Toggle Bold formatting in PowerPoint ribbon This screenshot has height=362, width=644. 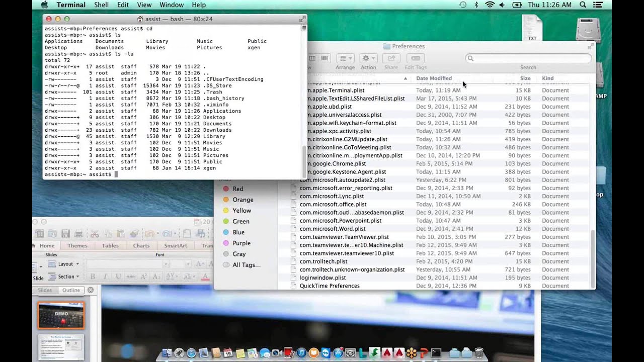tap(93, 277)
